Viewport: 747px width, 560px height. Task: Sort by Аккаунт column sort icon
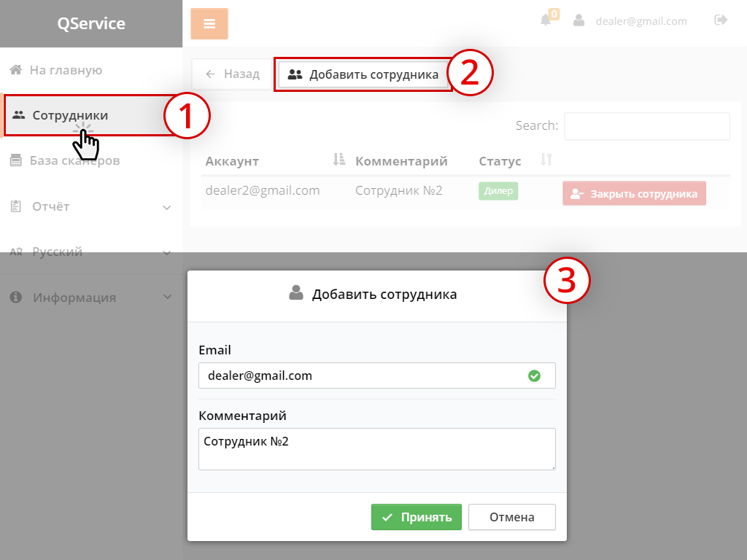pyautogui.click(x=338, y=160)
